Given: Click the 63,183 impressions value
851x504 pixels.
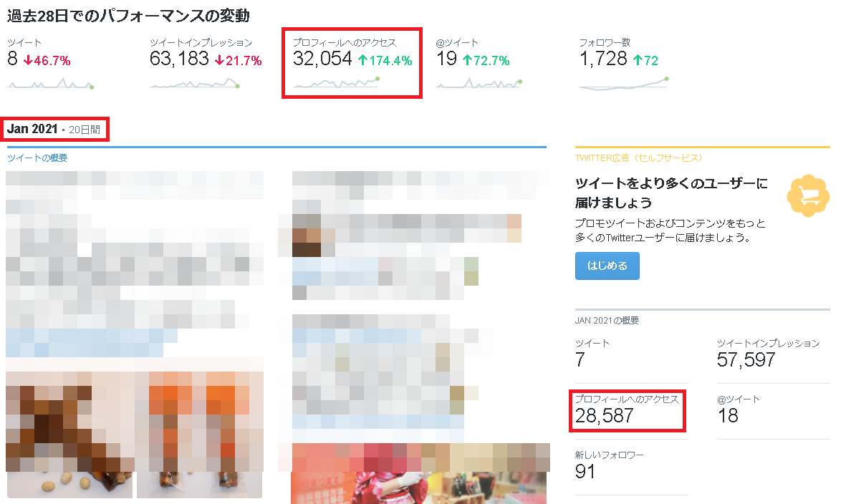Looking at the screenshot, I should click(x=179, y=59).
